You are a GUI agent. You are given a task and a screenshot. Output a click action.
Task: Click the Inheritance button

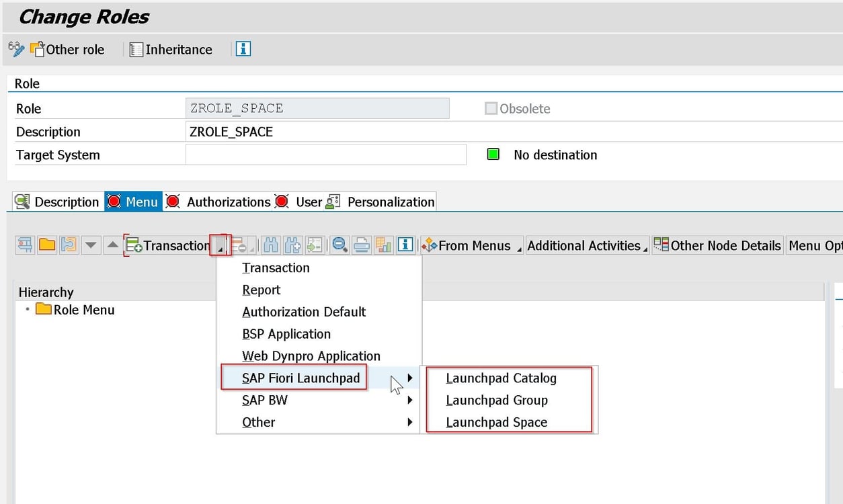coord(171,49)
